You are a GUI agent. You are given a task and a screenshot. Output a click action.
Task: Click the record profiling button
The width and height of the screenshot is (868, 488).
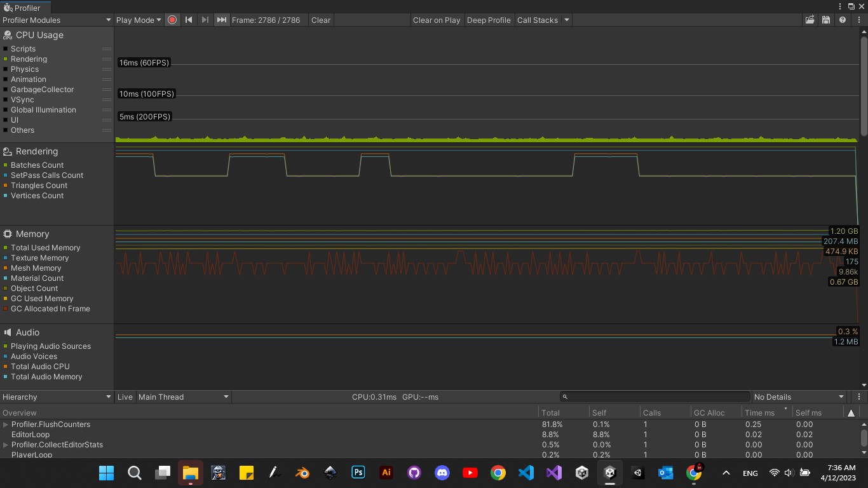tap(172, 20)
